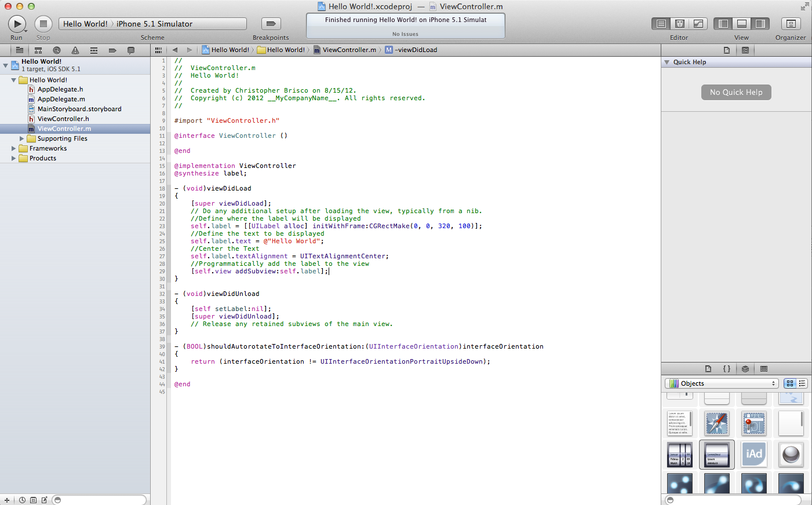
Task: Go forward with the jump bar right arrow
Action: coord(189,50)
